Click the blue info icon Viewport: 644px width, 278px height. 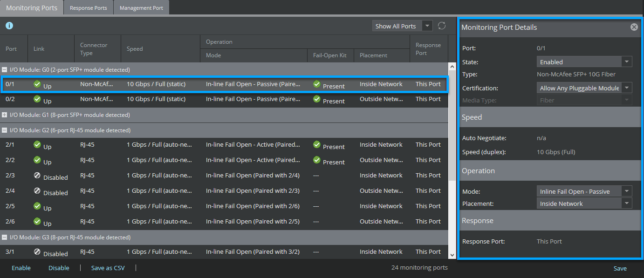coord(9,26)
